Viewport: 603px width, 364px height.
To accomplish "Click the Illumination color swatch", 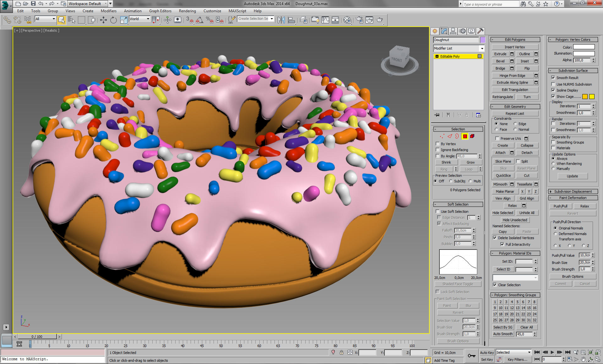I will click(584, 54).
